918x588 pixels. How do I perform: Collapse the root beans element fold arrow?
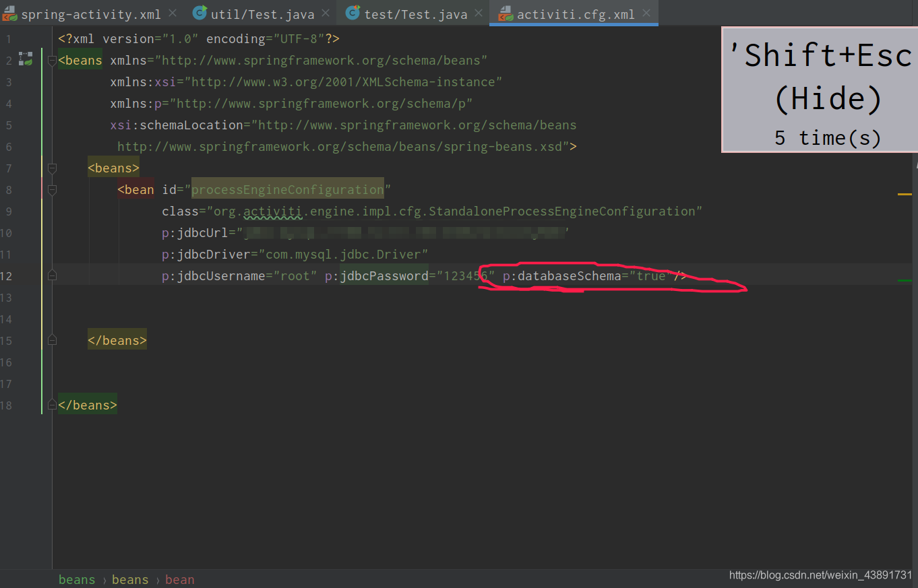[x=52, y=59]
